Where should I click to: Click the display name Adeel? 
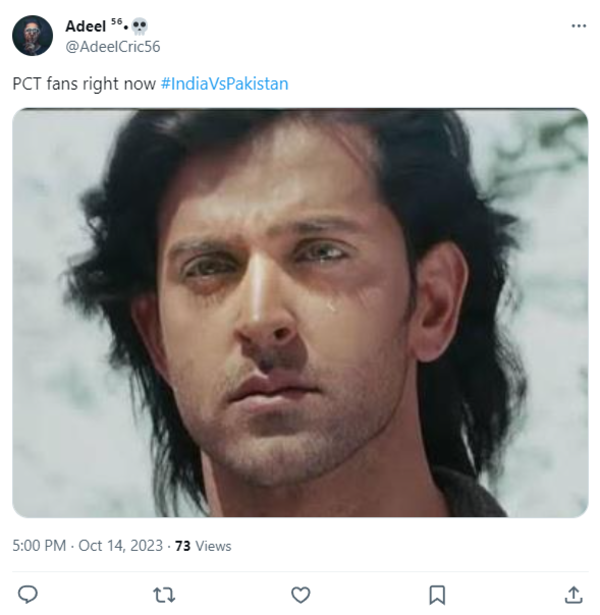pyautogui.click(x=86, y=26)
